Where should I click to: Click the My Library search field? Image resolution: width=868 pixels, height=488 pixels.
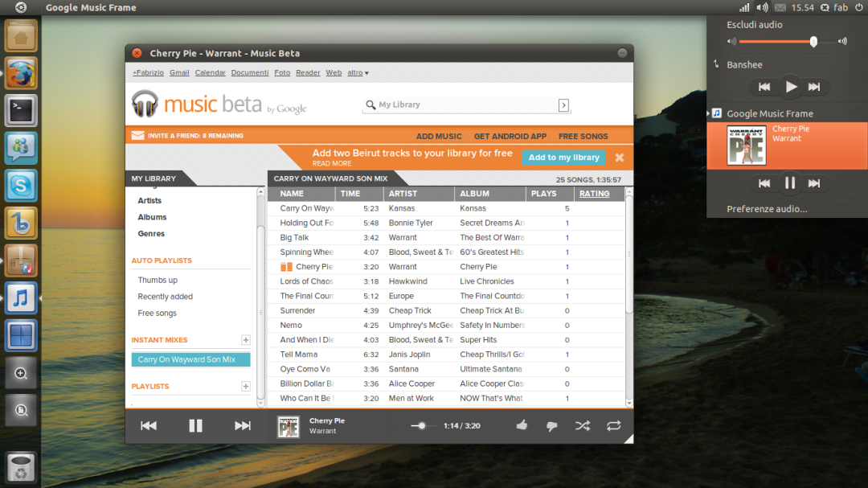pos(466,105)
